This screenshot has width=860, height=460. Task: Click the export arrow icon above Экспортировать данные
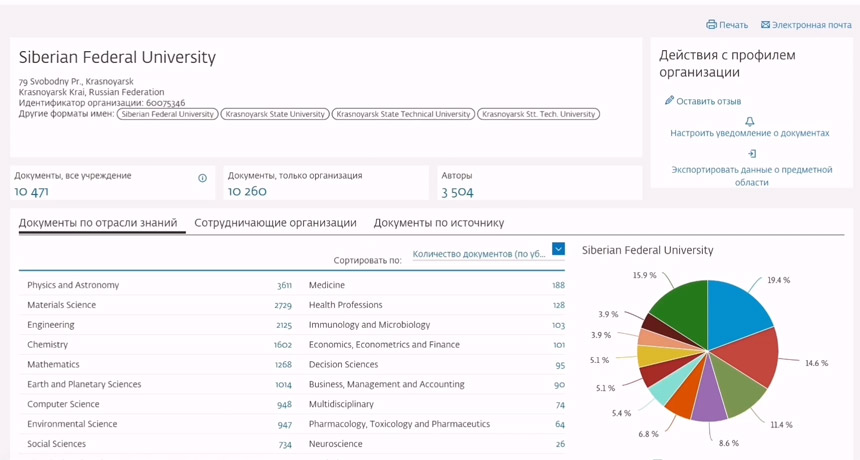pyautogui.click(x=752, y=154)
